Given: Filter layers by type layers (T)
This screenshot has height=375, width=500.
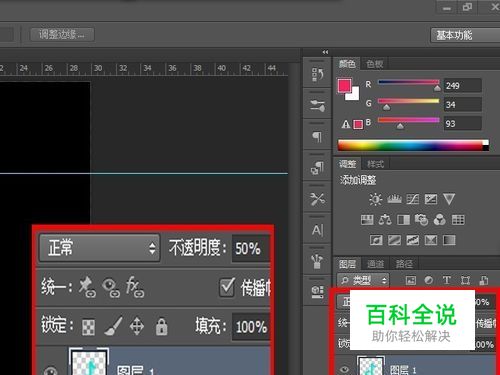Looking at the screenshot, I should click(447, 280).
